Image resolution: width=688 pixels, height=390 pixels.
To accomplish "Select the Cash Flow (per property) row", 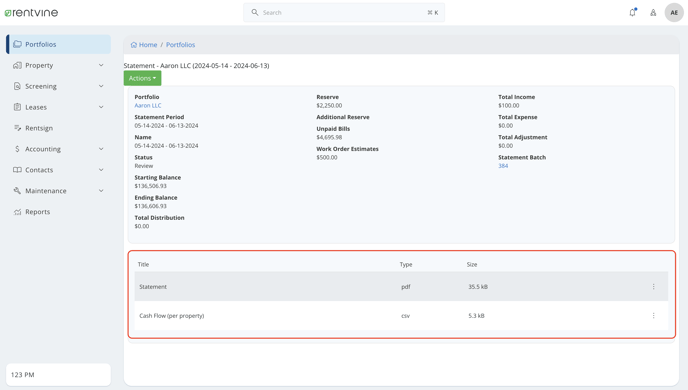I will point(401,315).
